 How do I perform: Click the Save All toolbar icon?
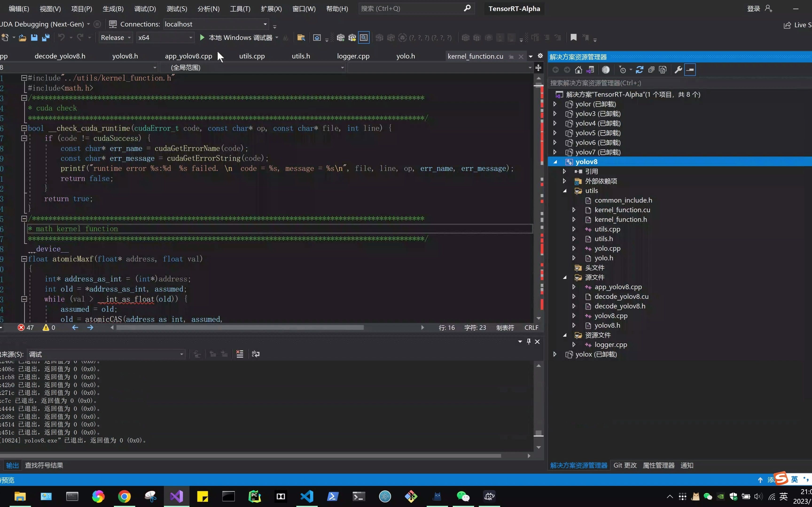pos(46,38)
